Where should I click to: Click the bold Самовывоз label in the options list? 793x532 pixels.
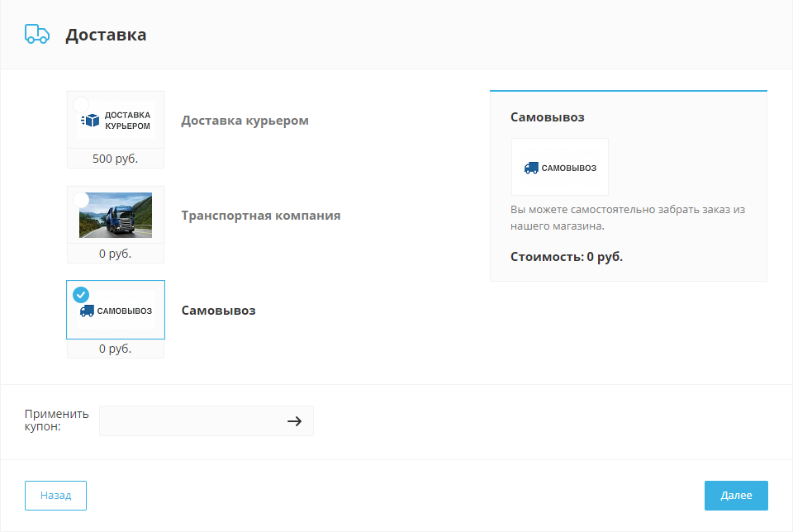[218, 311]
